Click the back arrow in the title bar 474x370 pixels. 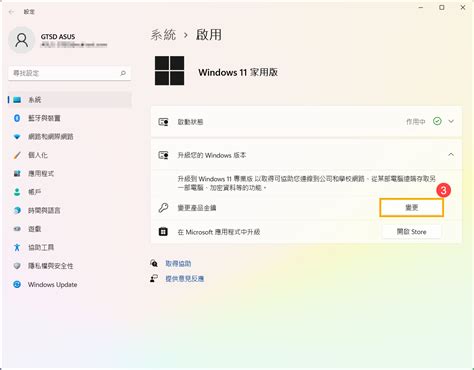[11, 12]
